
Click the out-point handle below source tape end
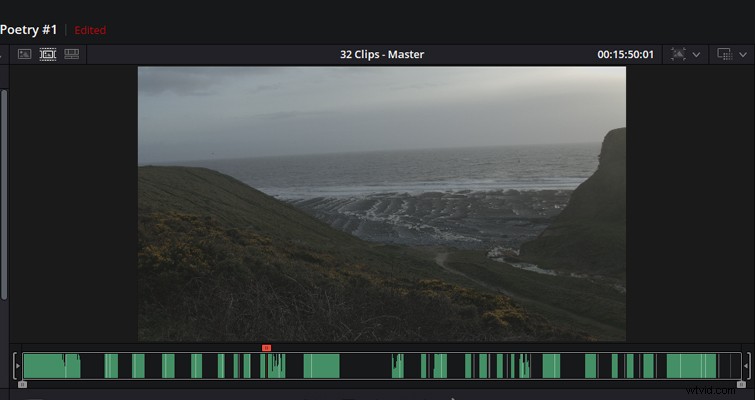click(x=742, y=384)
